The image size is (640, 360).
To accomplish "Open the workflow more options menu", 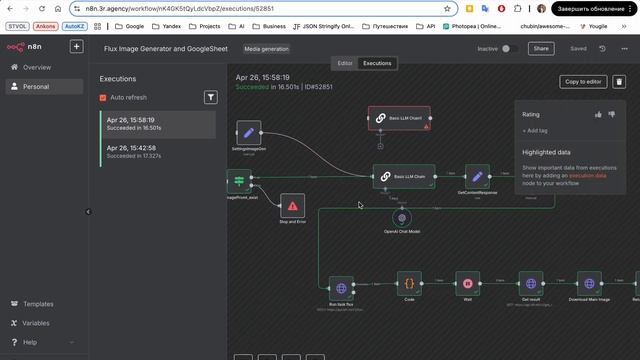I will (x=624, y=49).
